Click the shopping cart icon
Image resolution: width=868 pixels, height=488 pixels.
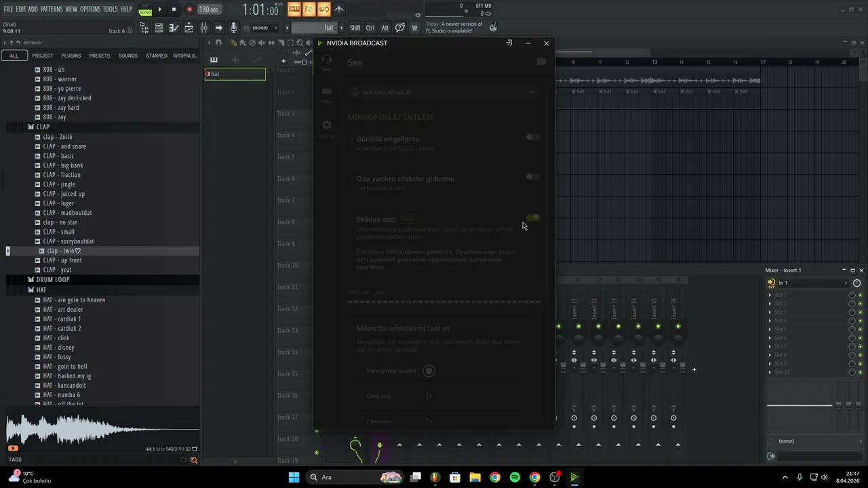(x=414, y=28)
